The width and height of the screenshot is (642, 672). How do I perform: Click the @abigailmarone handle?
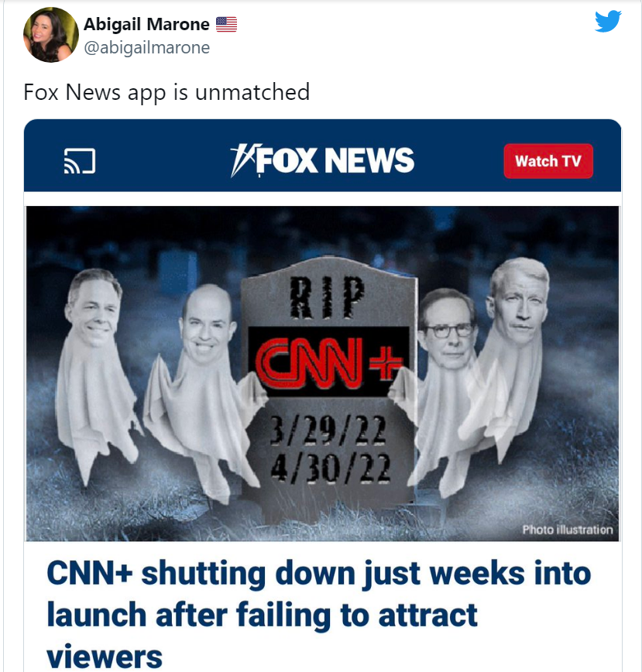pos(146,47)
